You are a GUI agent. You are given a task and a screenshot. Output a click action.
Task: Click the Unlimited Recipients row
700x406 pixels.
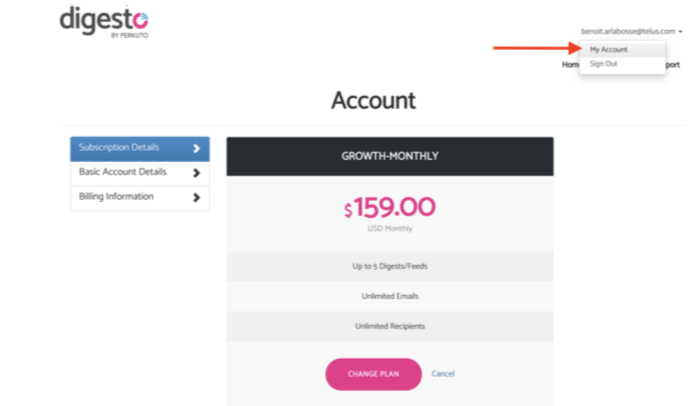click(x=390, y=326)
